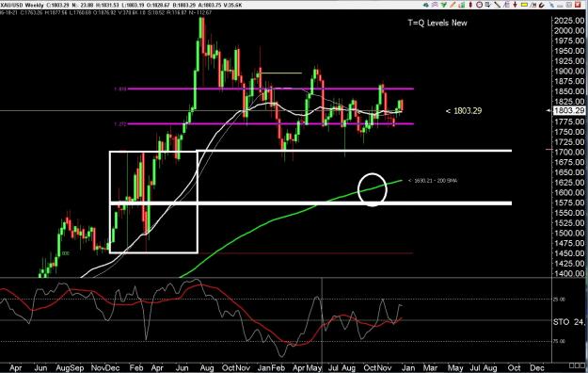Close the chart with red X
This screenshot has width=588, height=373.
click(x=578, y=5)
